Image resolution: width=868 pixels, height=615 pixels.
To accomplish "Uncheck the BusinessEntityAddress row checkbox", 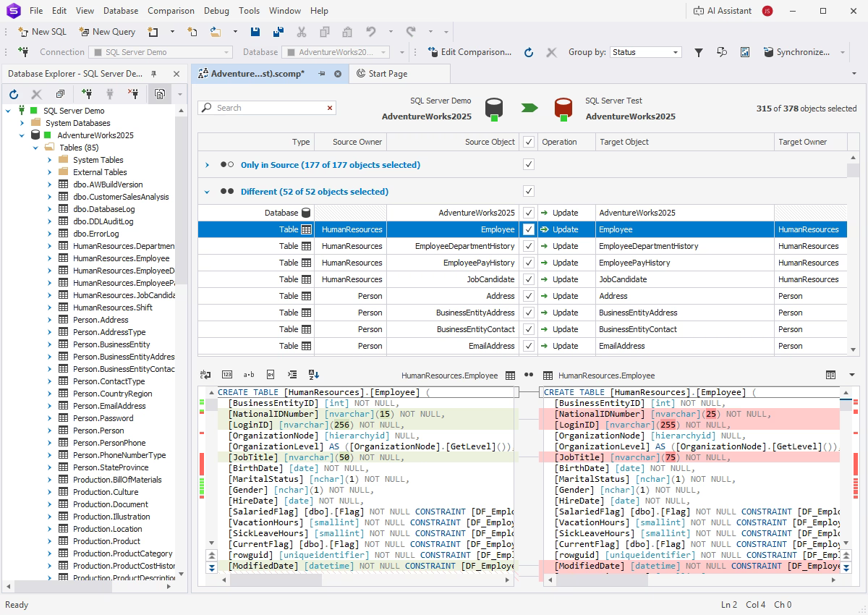I will 529,313.
